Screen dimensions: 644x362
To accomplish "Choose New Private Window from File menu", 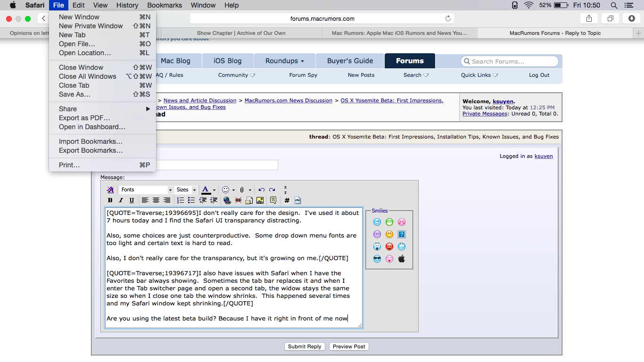I will pos(102,26).
